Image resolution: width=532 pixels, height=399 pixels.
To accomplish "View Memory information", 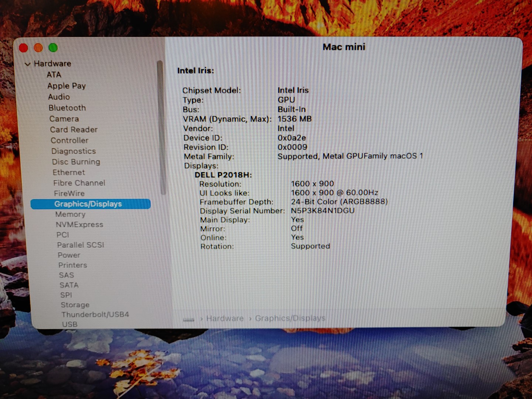I will click(x=70, y=214).
